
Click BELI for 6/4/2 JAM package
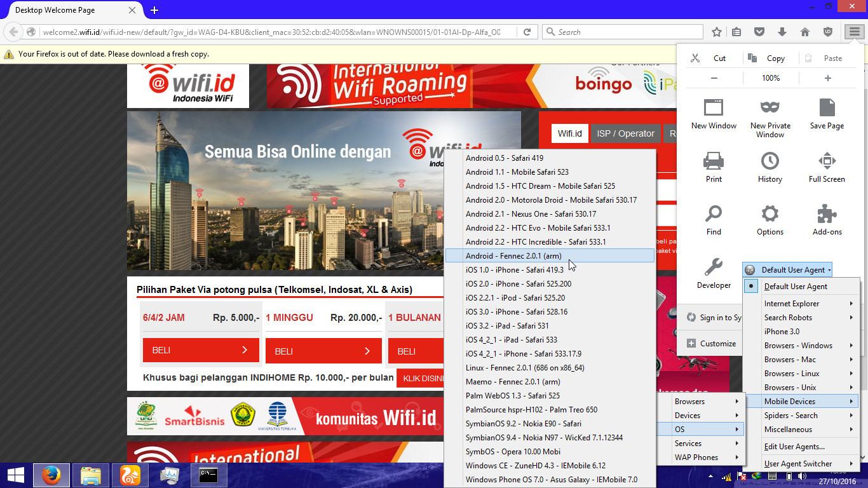click(201, 350)
